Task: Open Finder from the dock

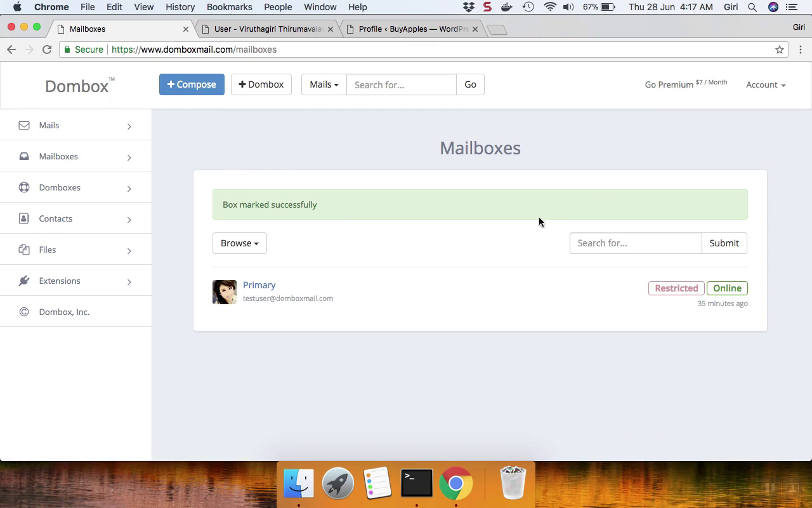Action: point(298,483)
